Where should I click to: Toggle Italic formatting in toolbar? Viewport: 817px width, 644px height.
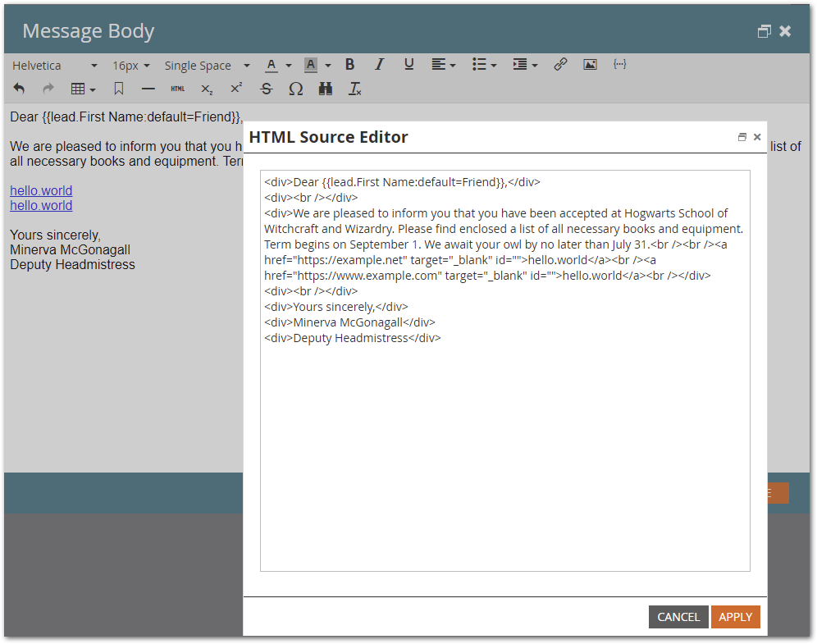point(379,65)
